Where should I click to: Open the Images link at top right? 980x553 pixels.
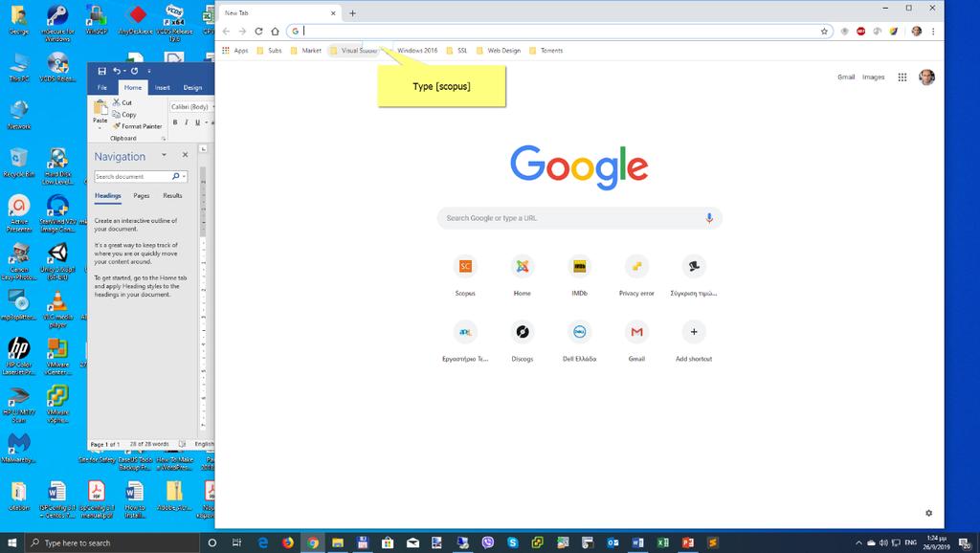tap(873, 77)
